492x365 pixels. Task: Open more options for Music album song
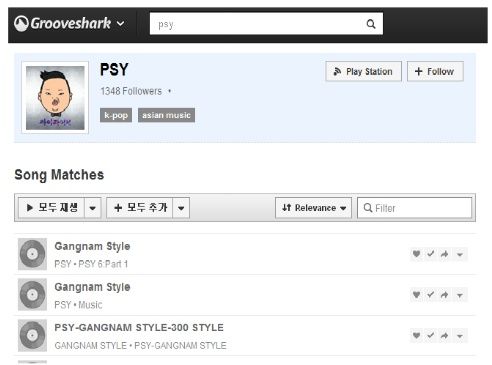tap(460, 295)
